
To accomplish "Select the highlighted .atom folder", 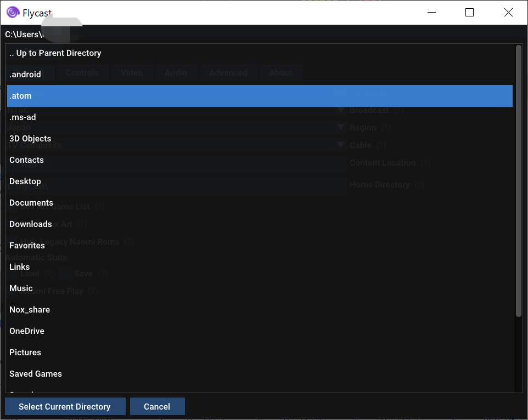I will click(x=260, y=96).
